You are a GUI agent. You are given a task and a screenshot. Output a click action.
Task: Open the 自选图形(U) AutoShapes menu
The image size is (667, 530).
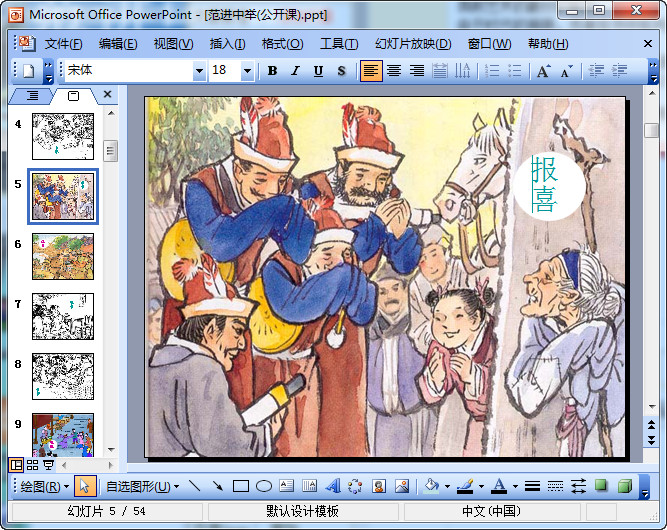[143, 486]
